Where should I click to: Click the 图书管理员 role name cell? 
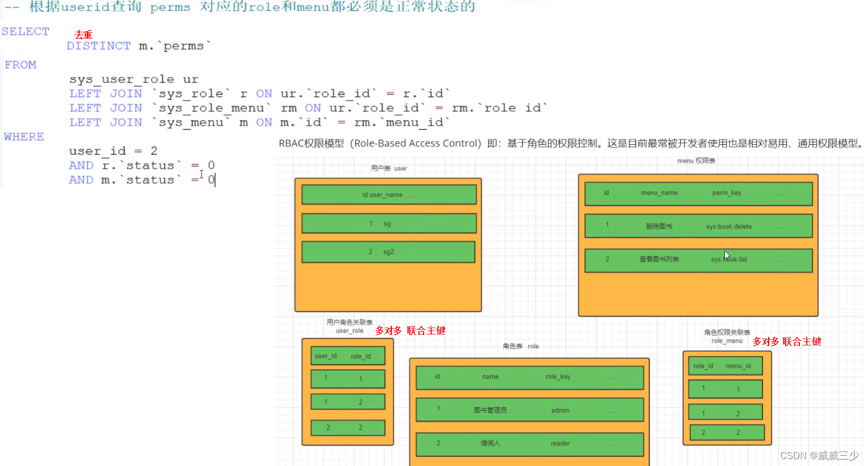point(490,410)
